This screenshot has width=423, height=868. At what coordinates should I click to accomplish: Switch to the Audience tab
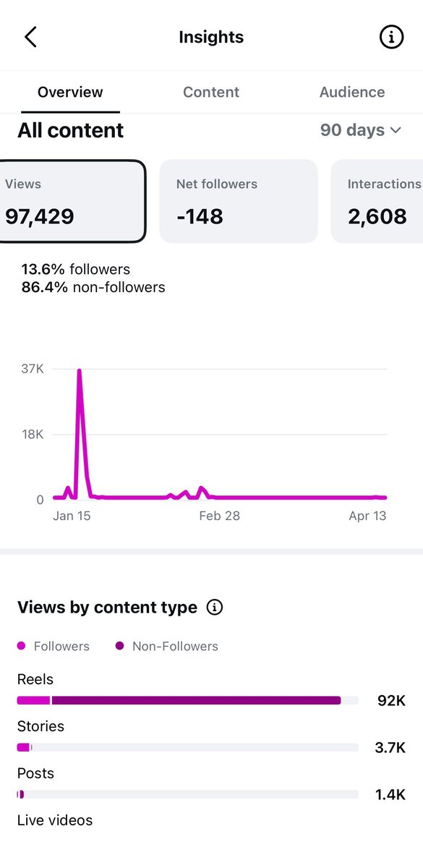click(352, 92)
